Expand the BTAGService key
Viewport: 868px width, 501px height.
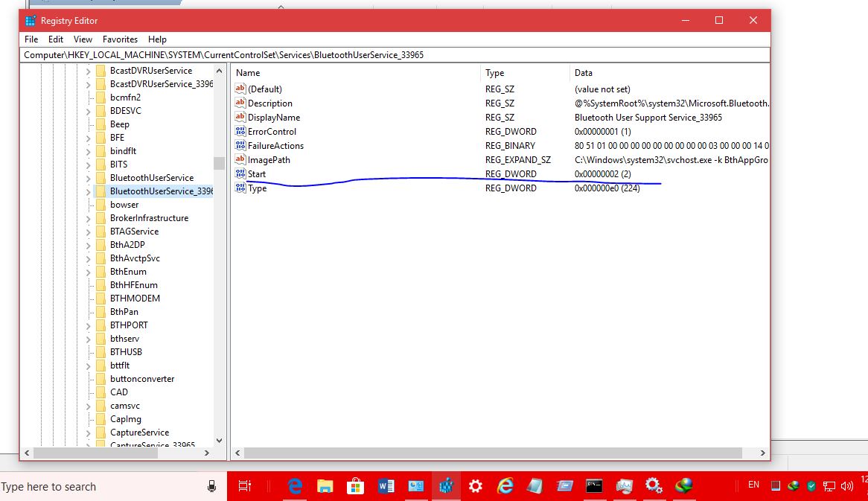pyautogui.click(x=88, y=232)
